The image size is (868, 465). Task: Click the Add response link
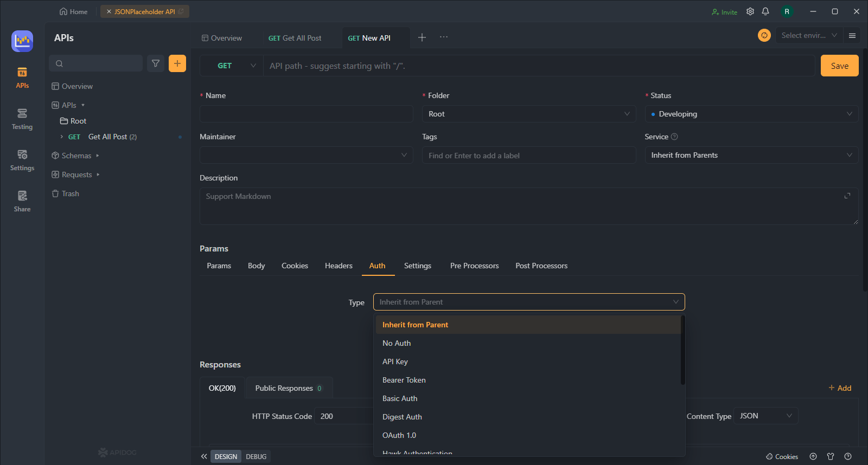840,388
